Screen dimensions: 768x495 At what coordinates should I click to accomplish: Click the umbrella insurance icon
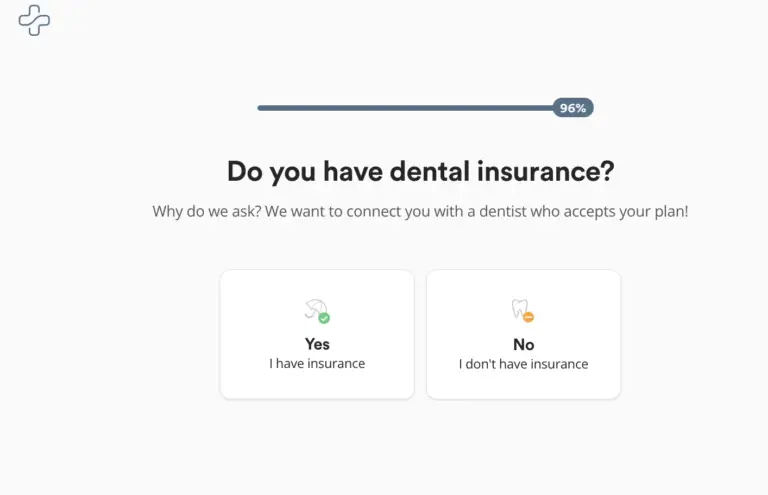314,309
